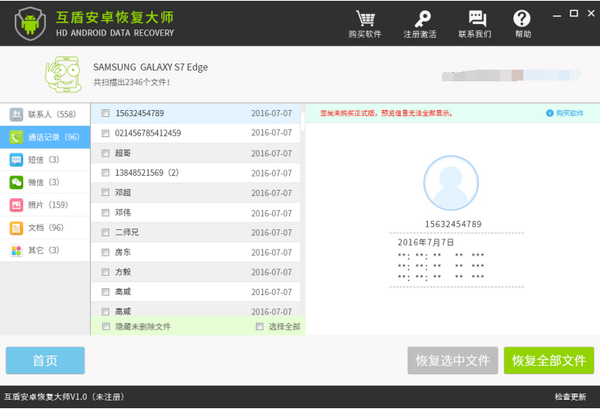The image size is (600, 409).
Task: Click the 恢复选中文件 button
Action: [x=453, y=360]
